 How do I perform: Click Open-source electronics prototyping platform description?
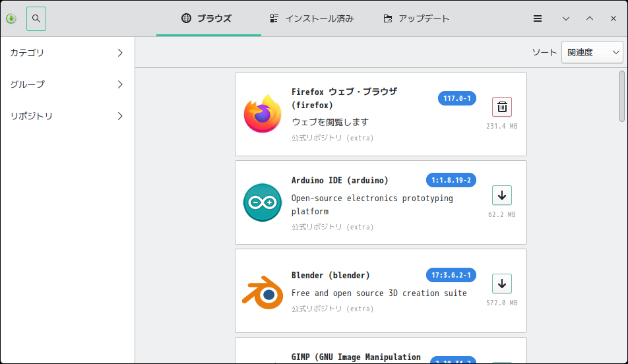point(372,204)
